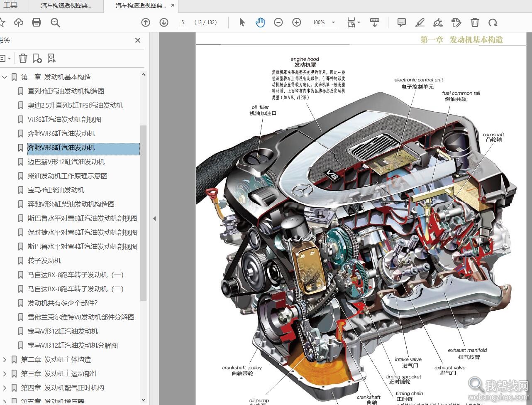Open bookmark 发动机共有多少个部件?
The height and width of the screenshot is (405, 532).
click(63, 303)
